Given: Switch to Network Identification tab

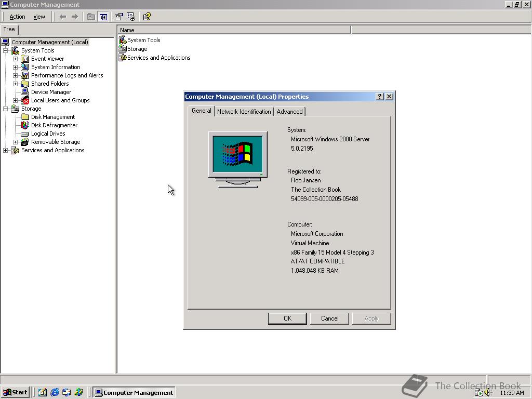Looking at the screenshot, I should click(244, 112).
